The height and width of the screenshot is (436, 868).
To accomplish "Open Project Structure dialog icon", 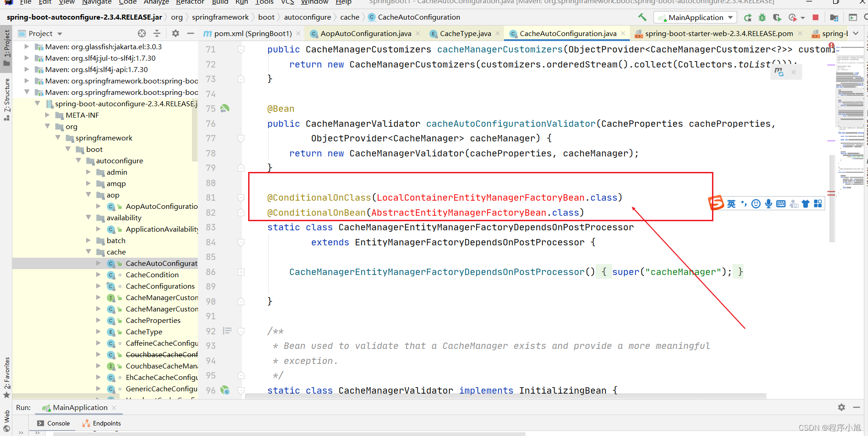I will point(834,17).
